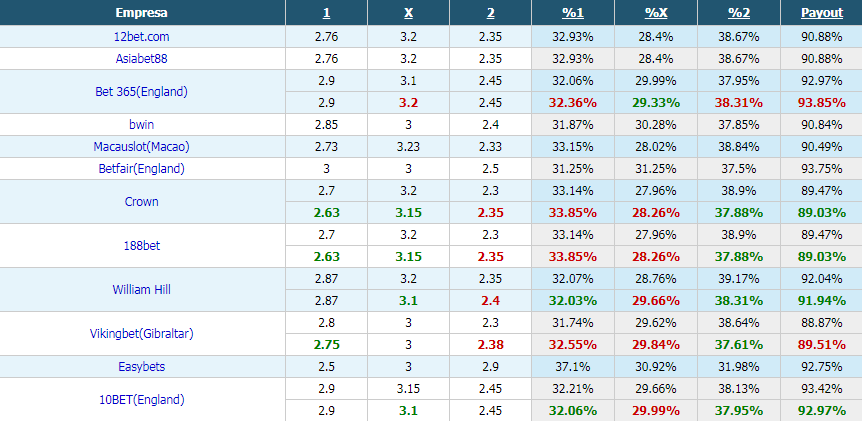Open the 188bet bookmaker link
The height and width of the screenshot is (421, 862).
point(142,246)
